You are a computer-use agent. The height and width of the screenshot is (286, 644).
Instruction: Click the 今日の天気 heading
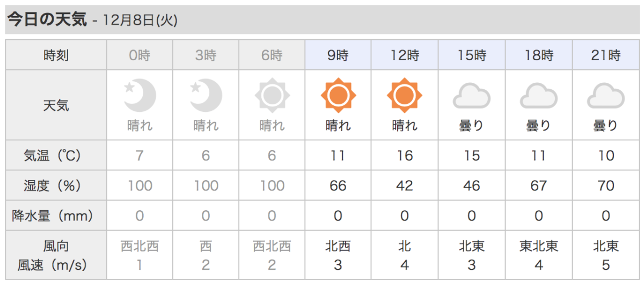click(x=46, y=20)
